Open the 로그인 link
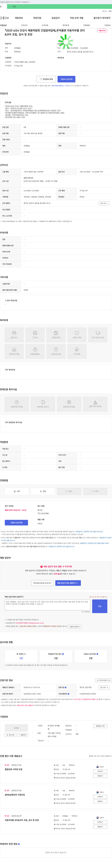 105,11
